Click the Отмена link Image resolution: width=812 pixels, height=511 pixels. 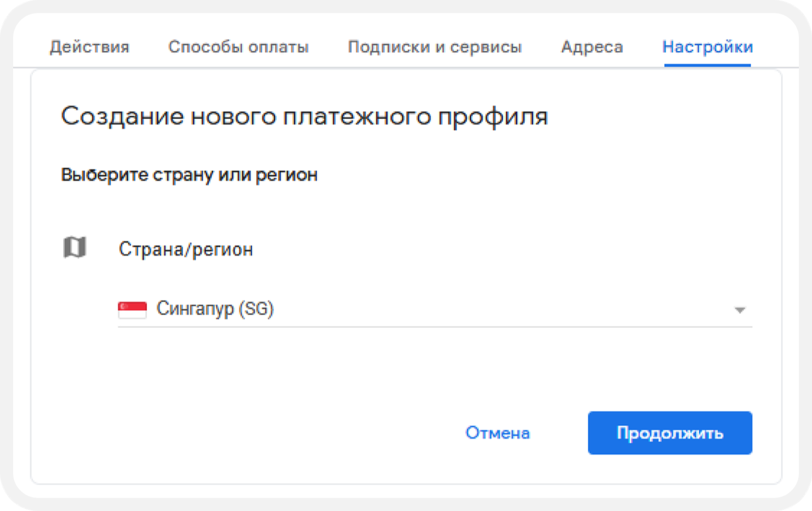(x=497, y=433)
